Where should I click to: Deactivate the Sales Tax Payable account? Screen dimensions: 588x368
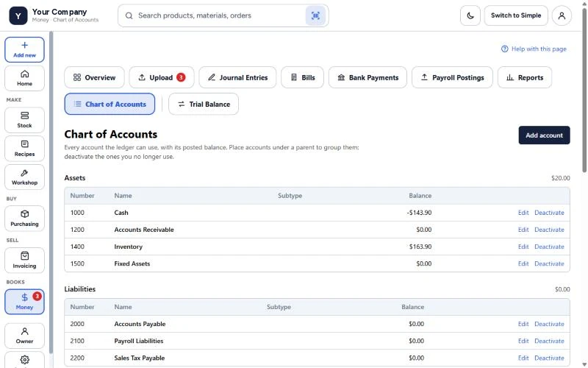pyautogui.click(x=549, y=358)
